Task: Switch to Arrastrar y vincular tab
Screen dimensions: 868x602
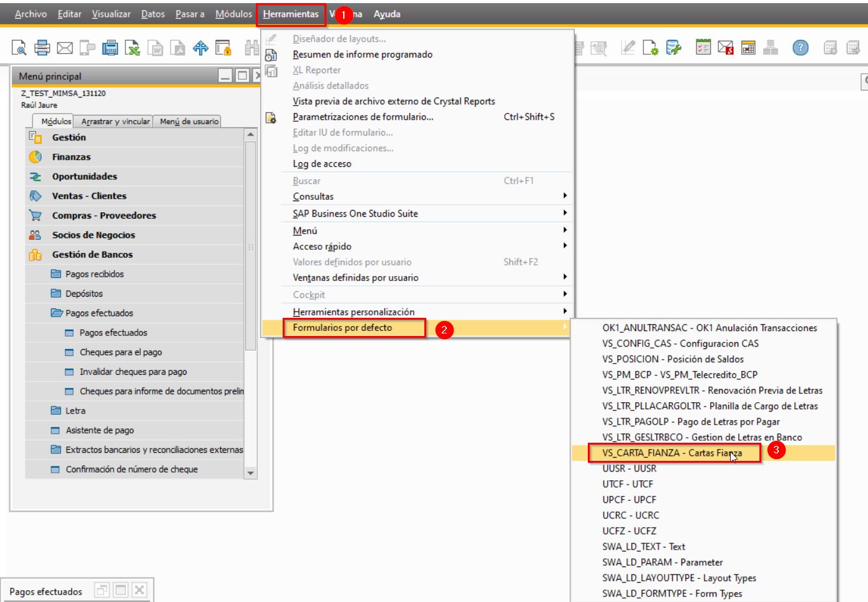Action: click(x=115, y=121)
